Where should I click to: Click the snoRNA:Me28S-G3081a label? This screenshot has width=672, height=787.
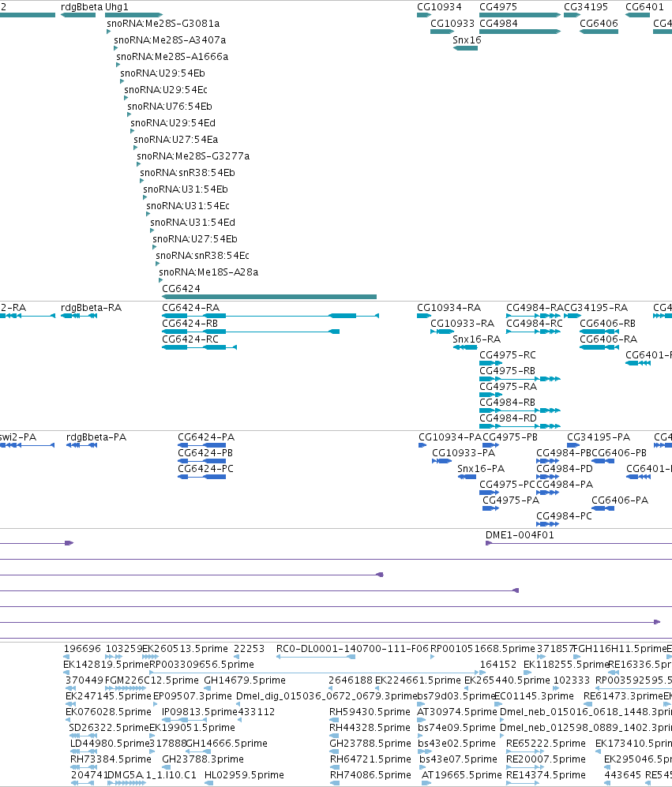(x=163, y=24)
